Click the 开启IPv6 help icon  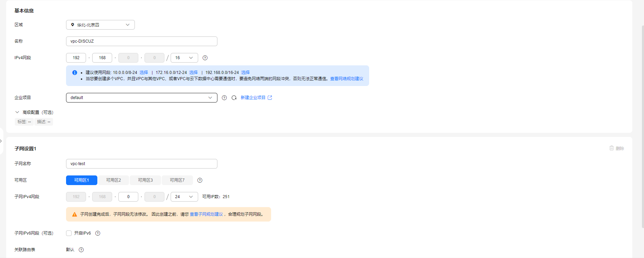click(98, 233)
